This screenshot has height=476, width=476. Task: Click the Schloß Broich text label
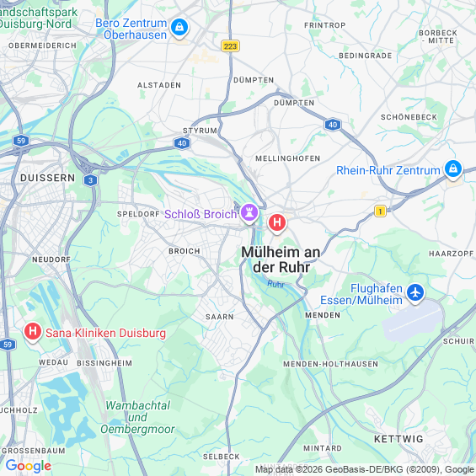pyautogui.click(x=201, y=214)
